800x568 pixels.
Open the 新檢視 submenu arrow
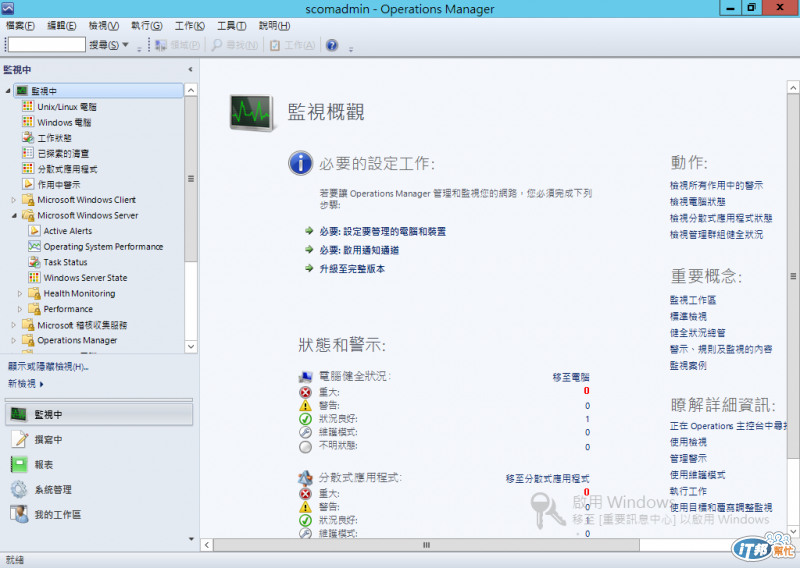coord(41,384)
